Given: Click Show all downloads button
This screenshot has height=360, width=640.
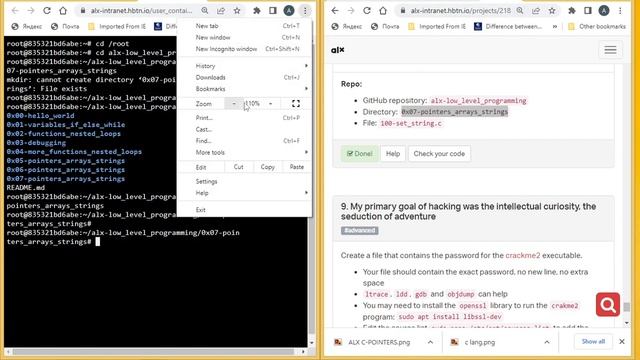Looking at the screenshot, I should (x=593, y=342).
